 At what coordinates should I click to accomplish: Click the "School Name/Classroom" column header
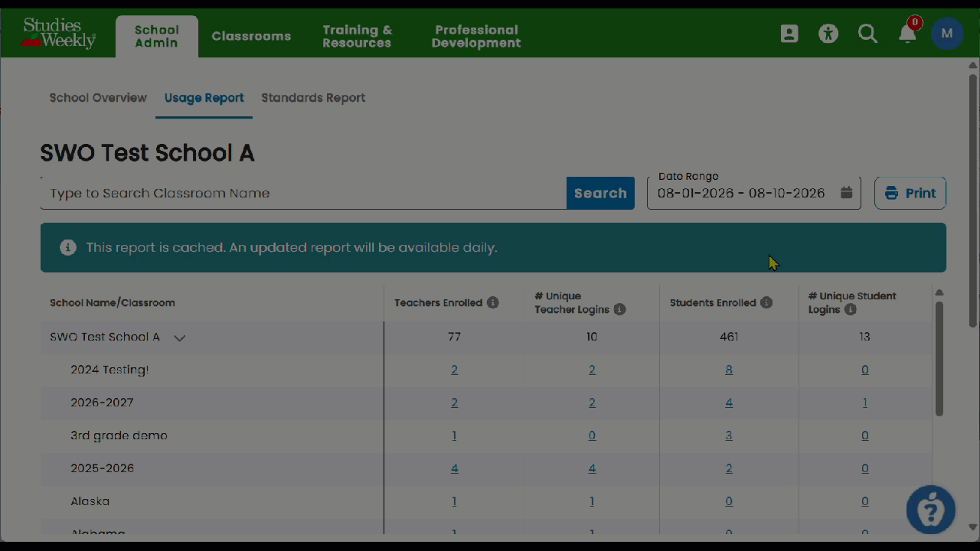tap(113, 302)
